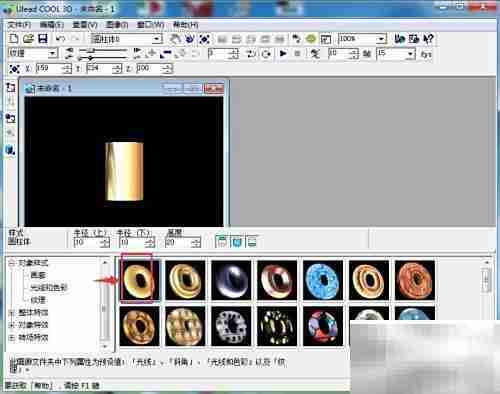Screen dimensions: 500x394
Task: Open the 100% zoom dropdown
Action: pyautogui.click(x=381, y=39)
